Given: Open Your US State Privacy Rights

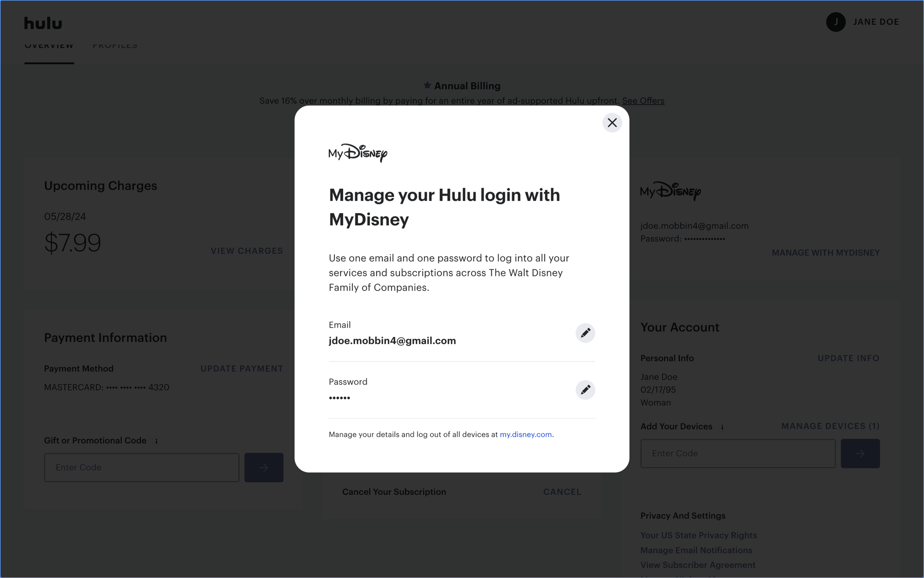Looking at the screenshot, I should 698,535.
